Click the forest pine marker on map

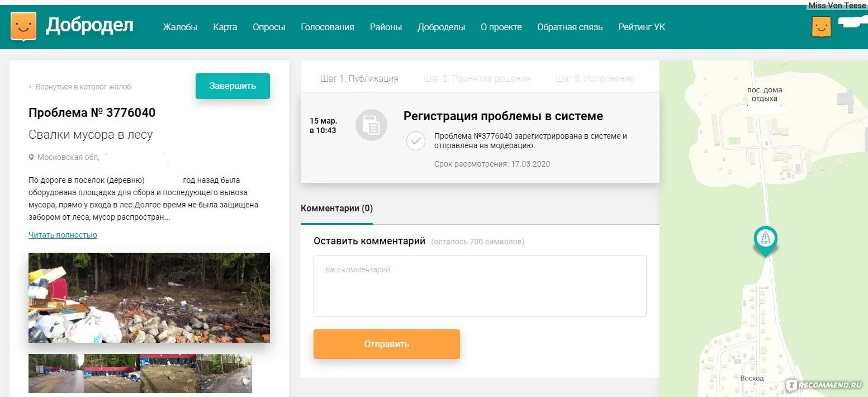point(765,241)
